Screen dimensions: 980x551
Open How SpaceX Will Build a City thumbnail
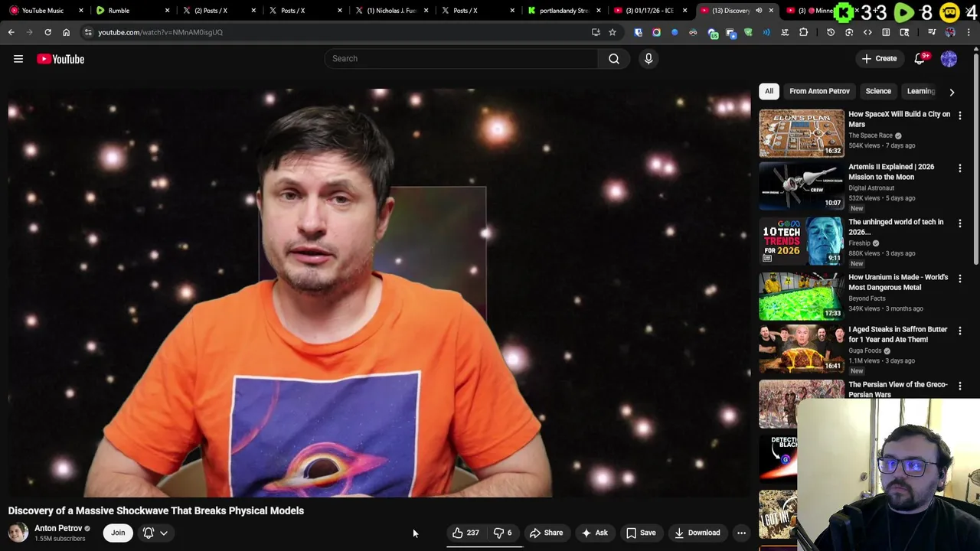tap(802, 133)
